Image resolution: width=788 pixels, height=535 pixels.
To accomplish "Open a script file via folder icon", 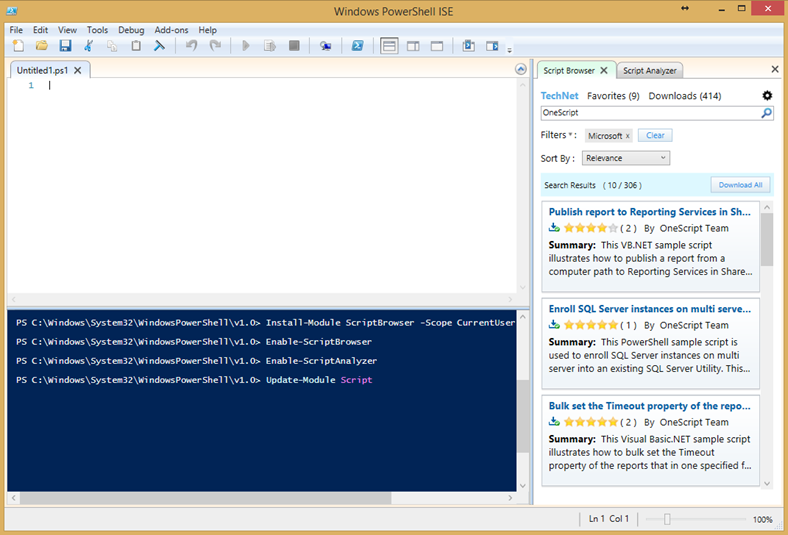I will click(42, 46).
